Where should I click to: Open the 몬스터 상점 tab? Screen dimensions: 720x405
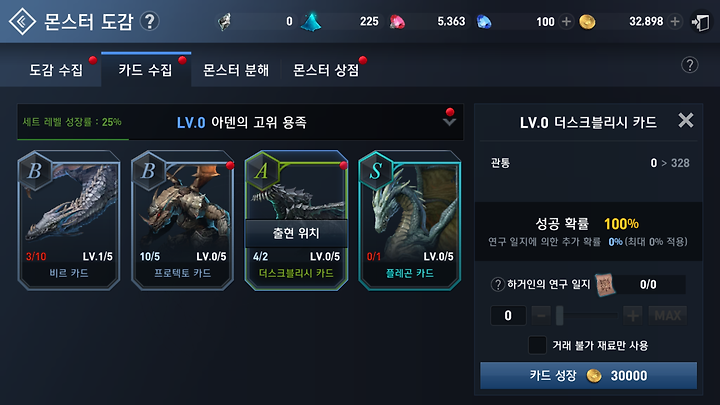coord(326,70)
